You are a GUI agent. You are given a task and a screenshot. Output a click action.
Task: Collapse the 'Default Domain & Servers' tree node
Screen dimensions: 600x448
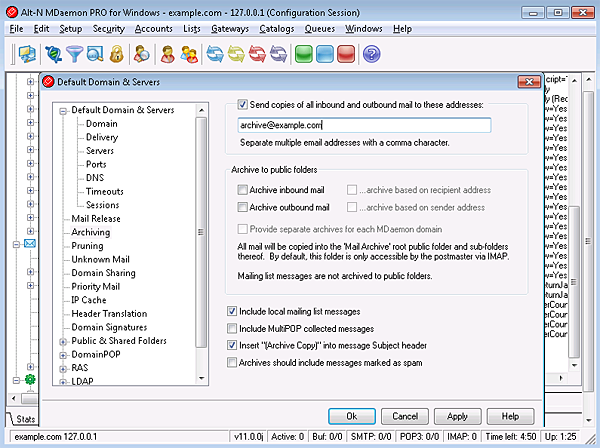[x=63, y=111]
